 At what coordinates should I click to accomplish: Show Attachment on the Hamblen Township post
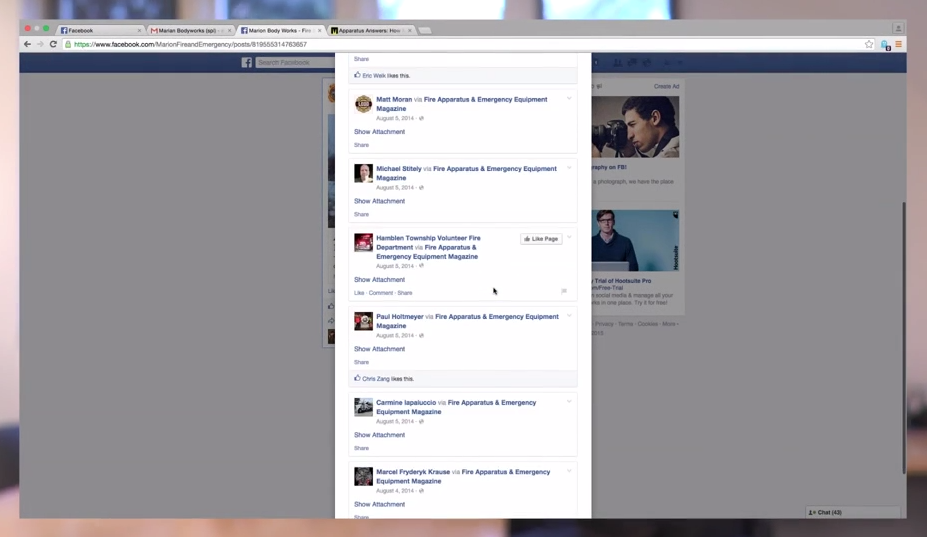tap(380, 280)
